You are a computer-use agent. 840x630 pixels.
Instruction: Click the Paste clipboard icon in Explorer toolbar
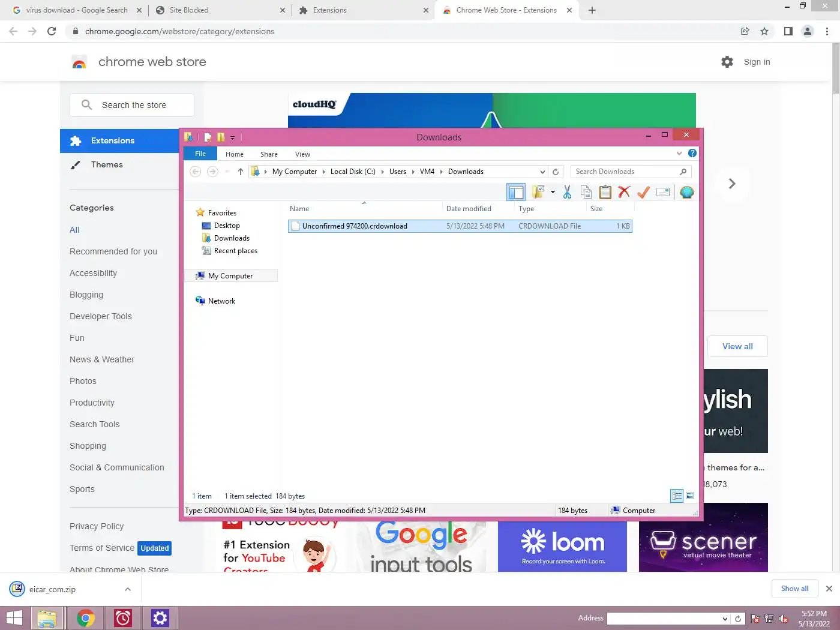605,192
